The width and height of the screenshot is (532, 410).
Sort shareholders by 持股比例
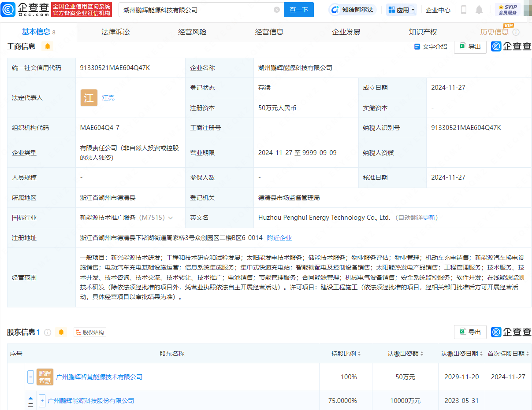click(359, 354)
